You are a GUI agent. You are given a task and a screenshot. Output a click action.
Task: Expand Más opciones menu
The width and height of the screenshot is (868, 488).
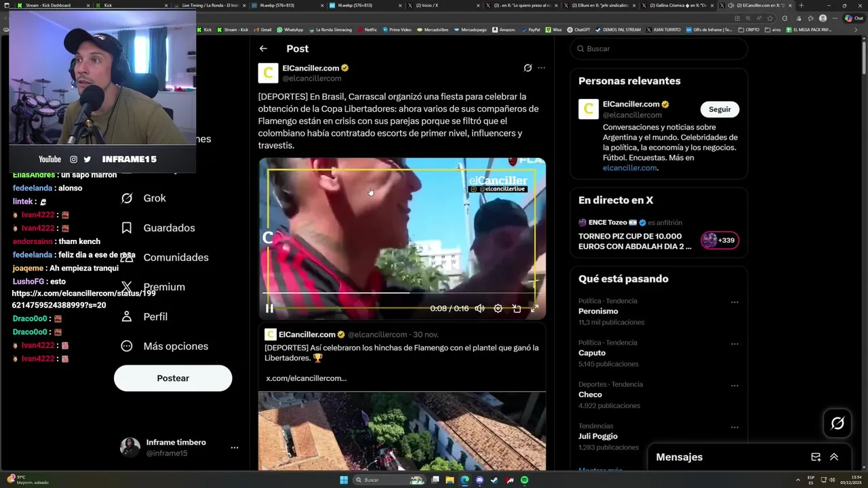[164, 346]
